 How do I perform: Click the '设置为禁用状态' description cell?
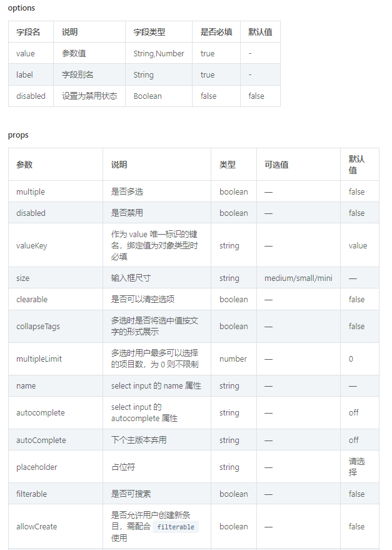89,96
